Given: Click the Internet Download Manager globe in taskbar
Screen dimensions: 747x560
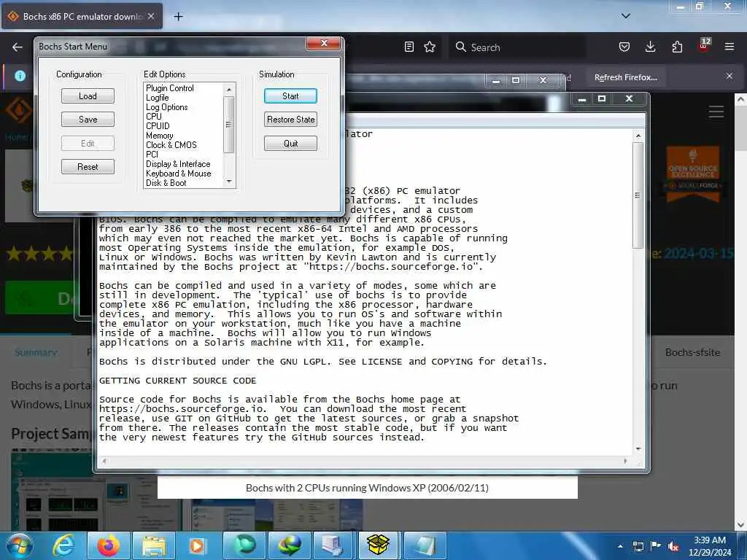Looking at the screenshot, I should (x=289, y=545).
